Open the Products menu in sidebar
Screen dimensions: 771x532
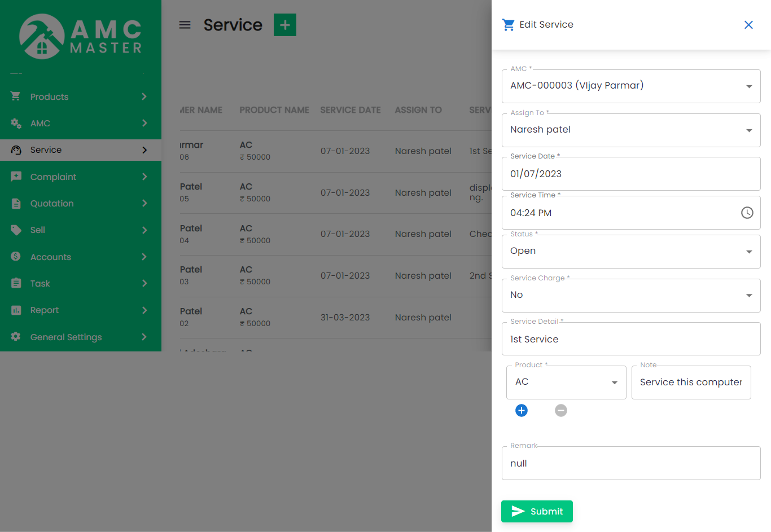[x=49, y=96]
